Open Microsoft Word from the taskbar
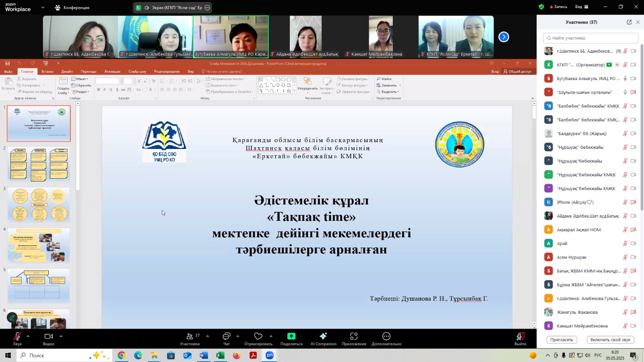The height and width of the screenshot is (362, 644). [204, 355]
